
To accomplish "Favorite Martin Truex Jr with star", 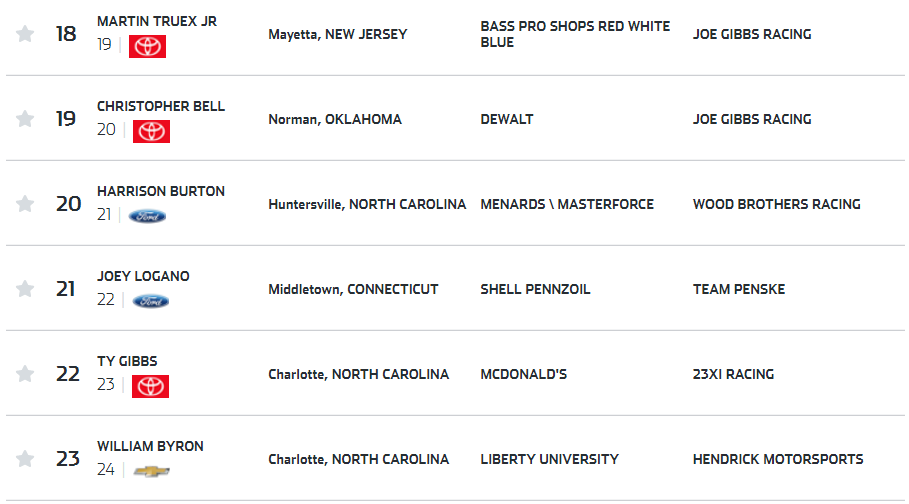I will 25,34.
